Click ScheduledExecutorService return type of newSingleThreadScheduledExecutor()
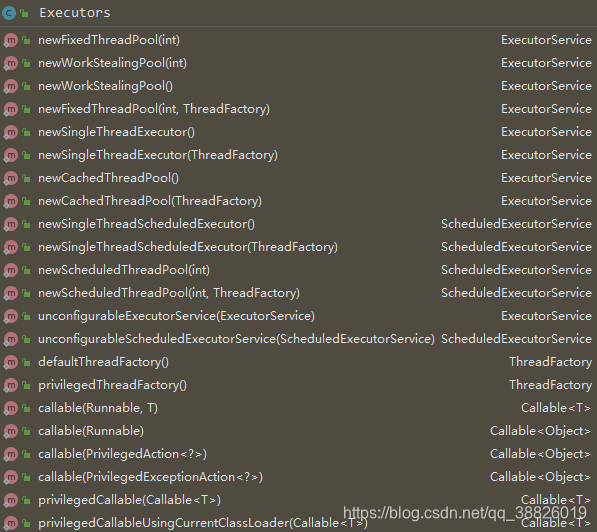Viewport: 597px width, 532px height. click(517, 224)
